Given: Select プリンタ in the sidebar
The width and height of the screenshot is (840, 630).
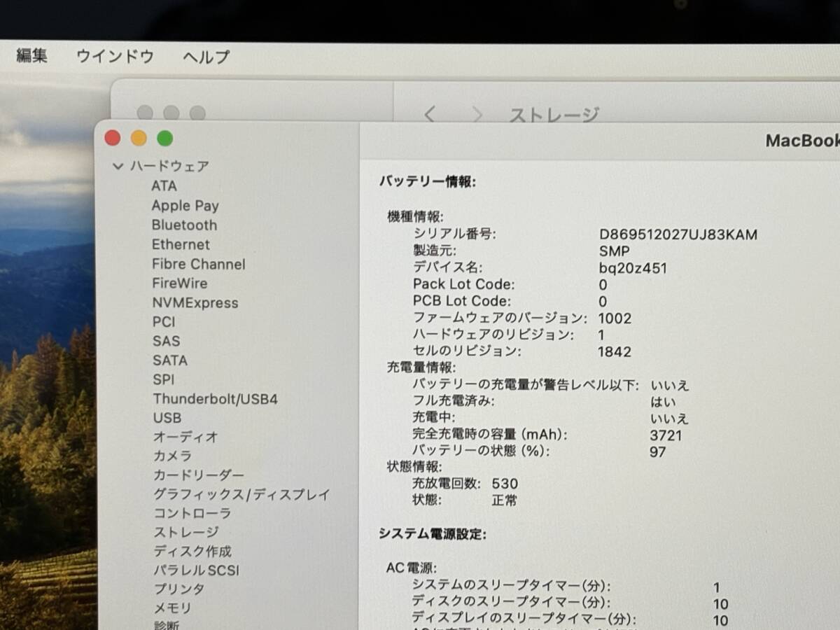Looking at the screenshot, I should pos(179,589).
